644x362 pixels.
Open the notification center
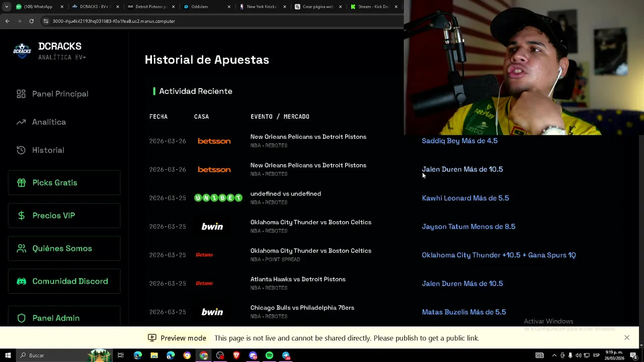coord(633,355)
